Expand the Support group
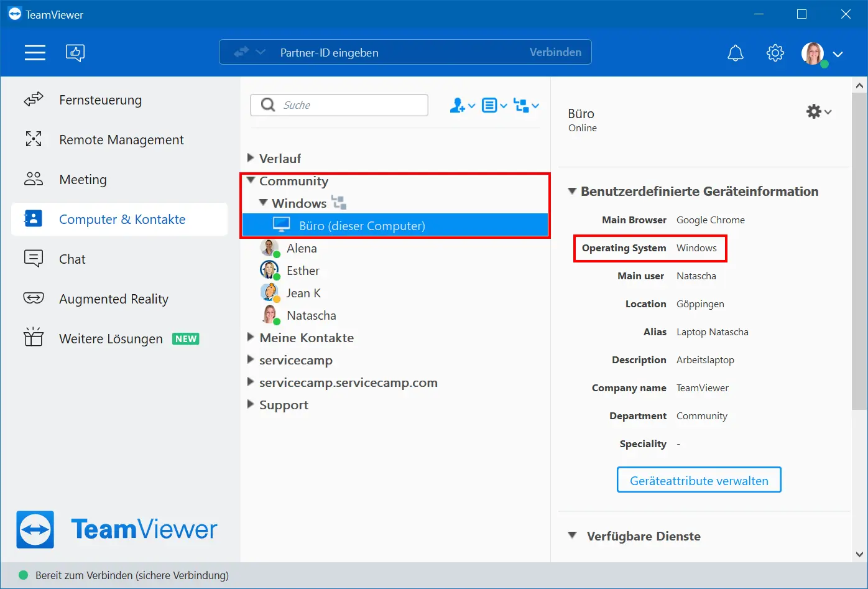This screenshot has height=589, width=868. pos(251,404)
